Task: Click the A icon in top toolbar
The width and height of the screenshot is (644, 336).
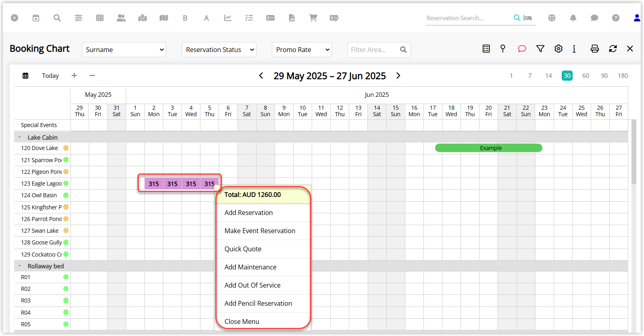Action: [x=206, y=18]
